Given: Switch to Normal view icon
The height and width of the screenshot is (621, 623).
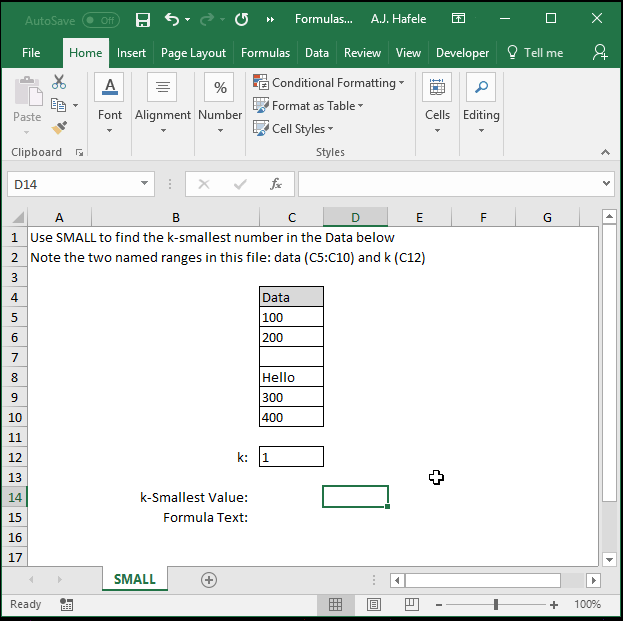Looking at the screenshot, I should tap(335, 605).
